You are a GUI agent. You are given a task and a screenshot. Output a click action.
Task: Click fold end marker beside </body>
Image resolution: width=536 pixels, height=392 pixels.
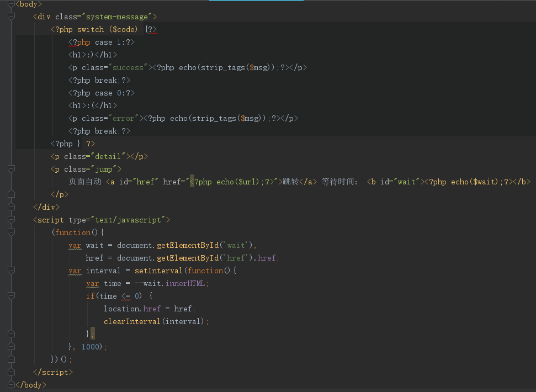click(11, 385)
